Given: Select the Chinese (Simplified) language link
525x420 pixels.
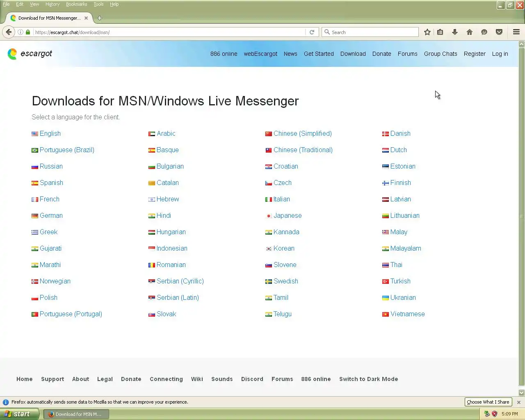Looking at the screenshot, I should pyautogui.click(x=303, y=134).
